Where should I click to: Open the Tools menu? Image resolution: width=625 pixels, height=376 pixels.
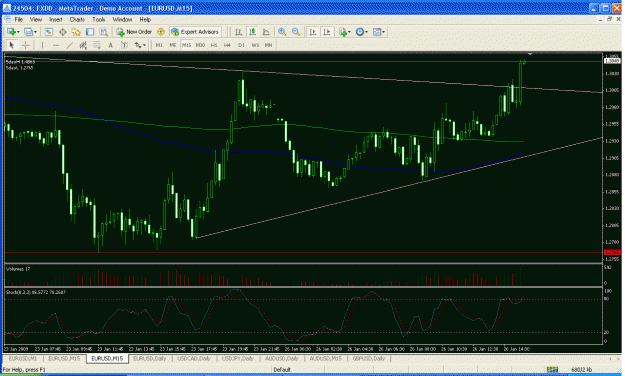pyautogui.click(x=98, y=20)
